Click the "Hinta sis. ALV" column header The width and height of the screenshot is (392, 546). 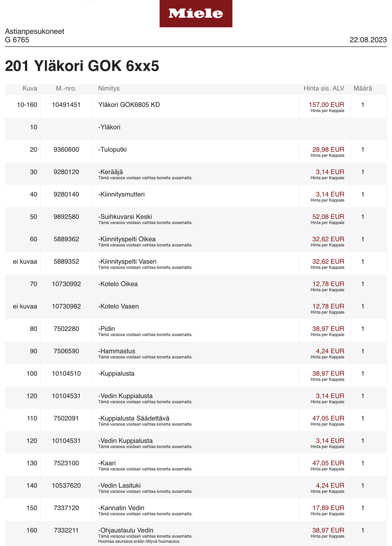tap(324, 89)
